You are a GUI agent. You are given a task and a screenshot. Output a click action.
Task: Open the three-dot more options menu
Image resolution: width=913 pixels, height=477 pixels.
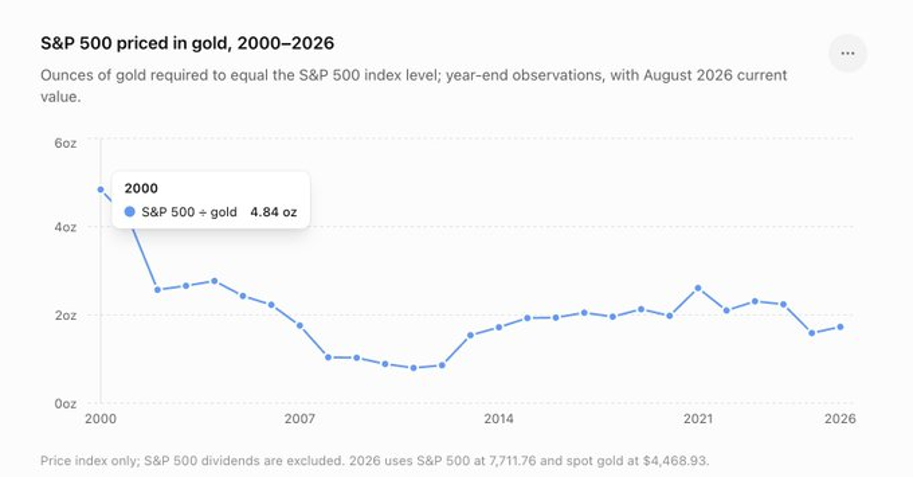(847, 54)
